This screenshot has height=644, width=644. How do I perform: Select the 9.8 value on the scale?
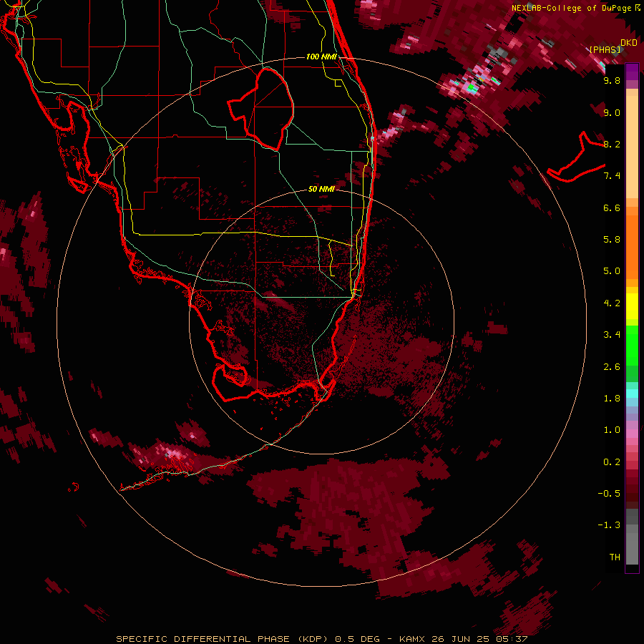click(x=612, y=80)
